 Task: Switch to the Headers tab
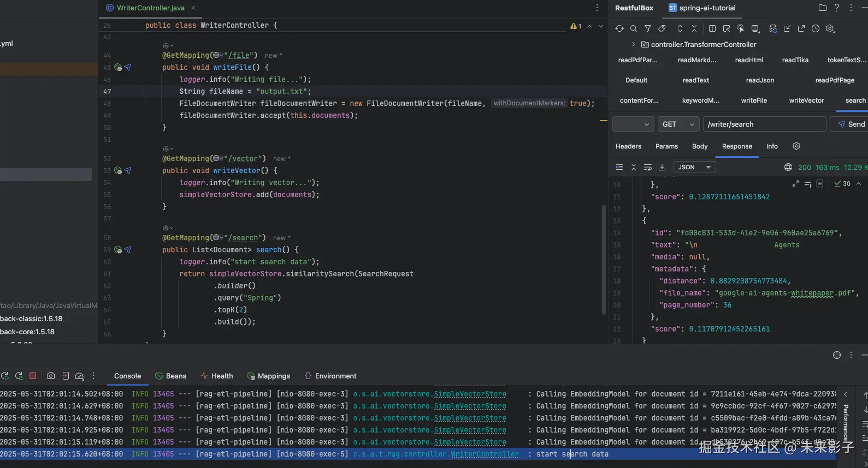click(x=628, y=146)
